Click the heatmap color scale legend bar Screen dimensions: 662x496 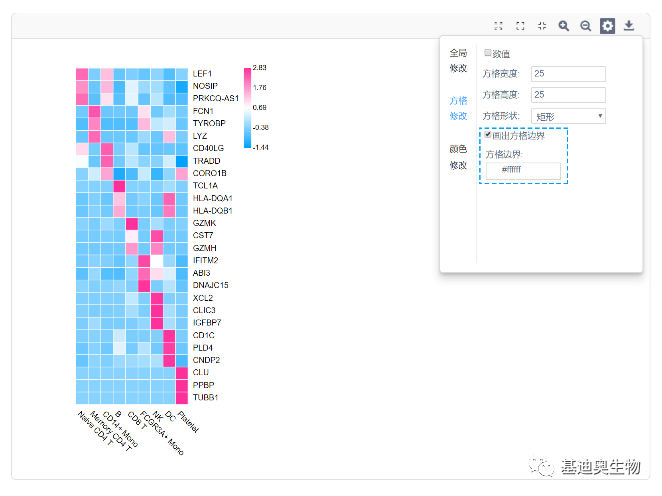[248, 107]
